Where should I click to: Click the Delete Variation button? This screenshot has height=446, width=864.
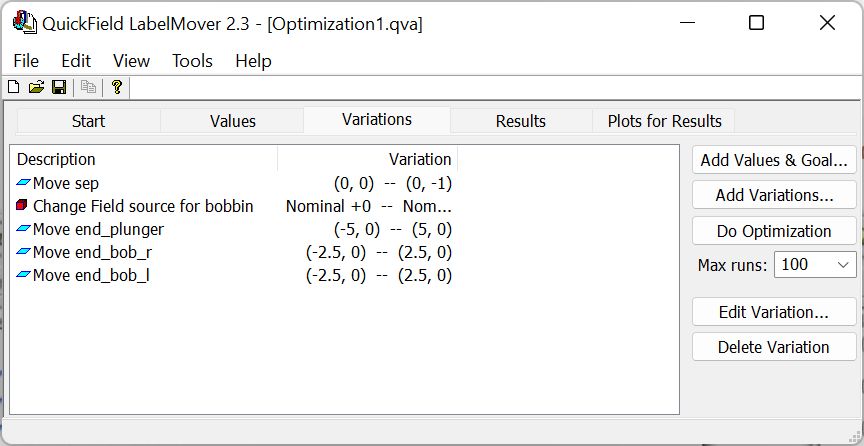pyautogui.click(x=774, y=347)
